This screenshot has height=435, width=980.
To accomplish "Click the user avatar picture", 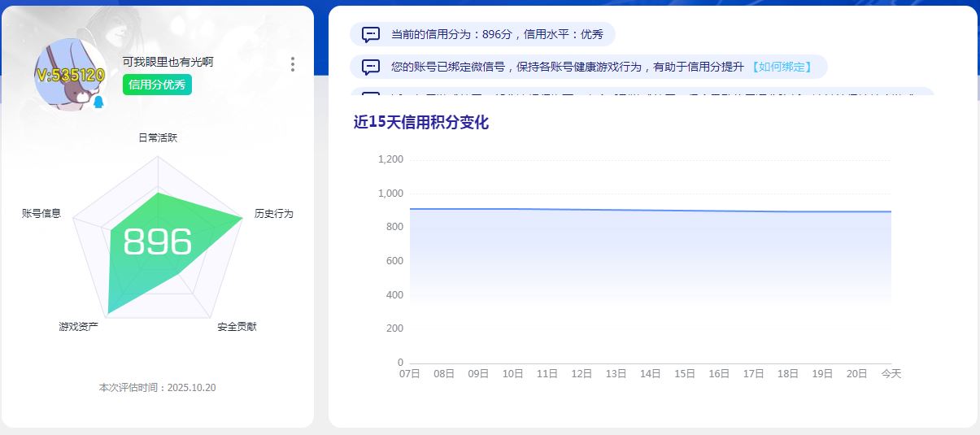I will click(x=71, y=75).
